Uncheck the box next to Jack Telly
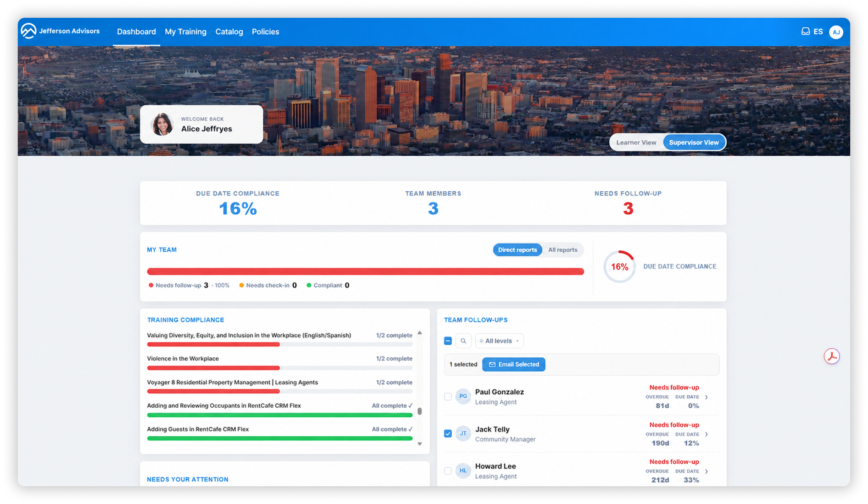 (448, 433)
